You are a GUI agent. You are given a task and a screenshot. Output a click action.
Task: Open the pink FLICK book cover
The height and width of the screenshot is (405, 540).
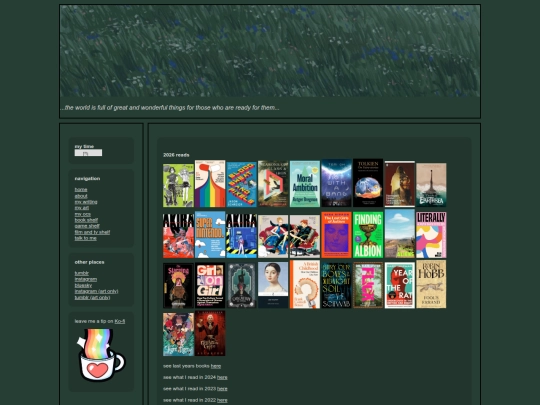(368, 285)
